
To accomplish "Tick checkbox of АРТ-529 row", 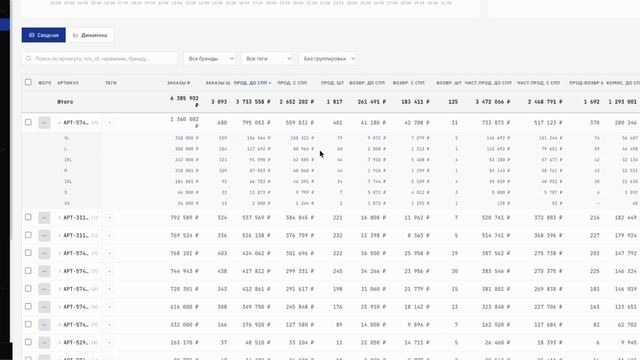I will coord(28,342).
